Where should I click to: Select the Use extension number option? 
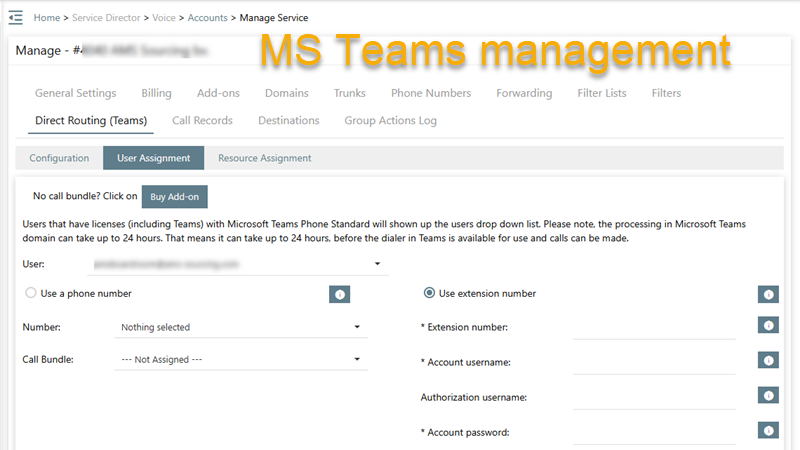tap(429, 293)
